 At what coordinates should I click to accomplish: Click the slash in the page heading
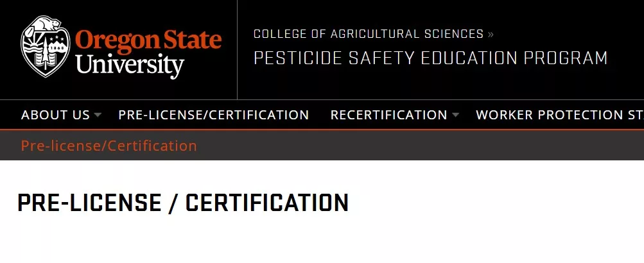[173, 203]
